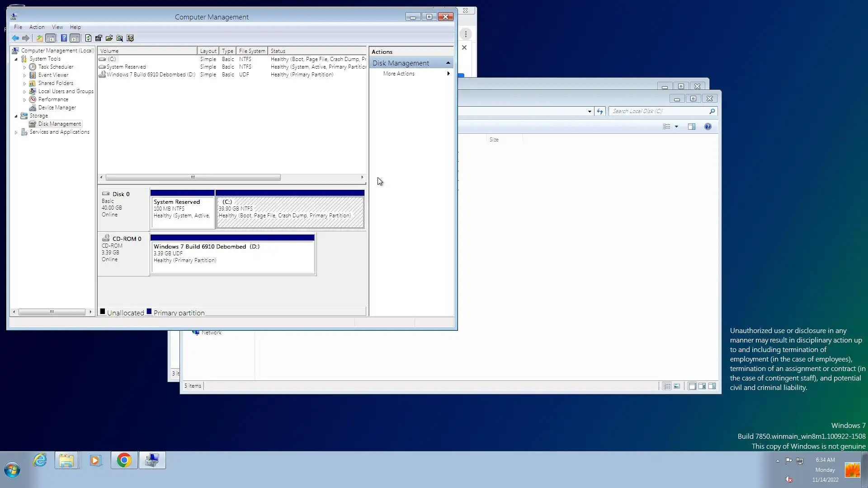Expand the Task Scheduler node
Screen dimensions: 868x488
[x=25, y=67]
